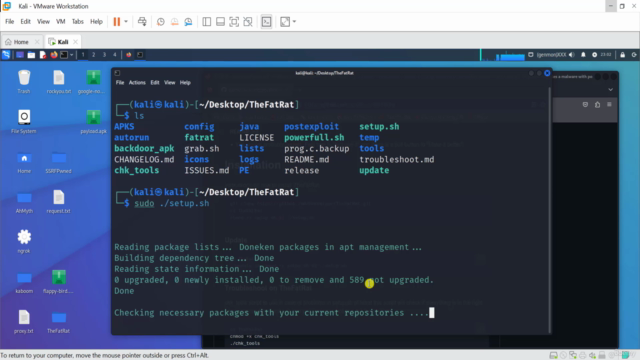
Task: Open the terminal Edit menu
Action: click(155, 82)
